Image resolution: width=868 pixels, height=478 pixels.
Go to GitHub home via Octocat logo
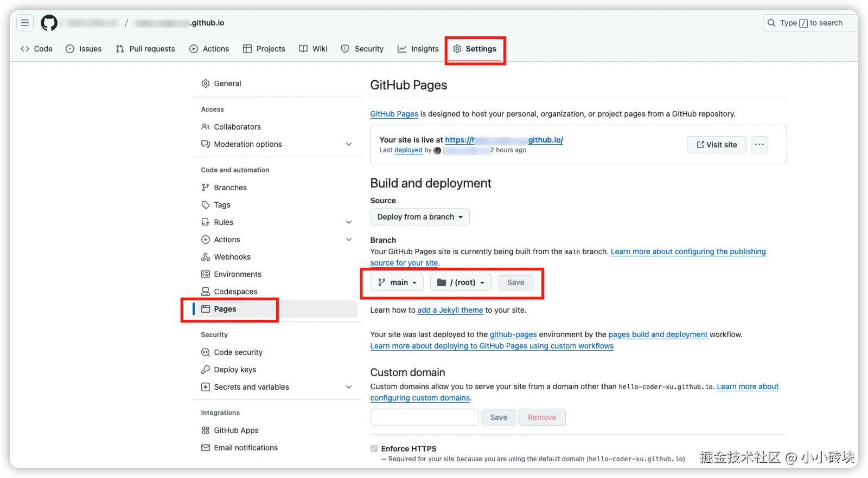tap(49, 23)
